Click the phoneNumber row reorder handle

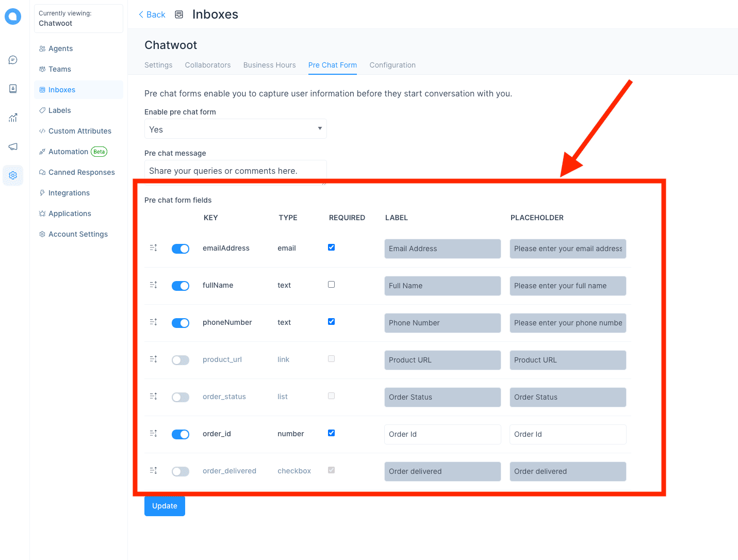point(153,322)
